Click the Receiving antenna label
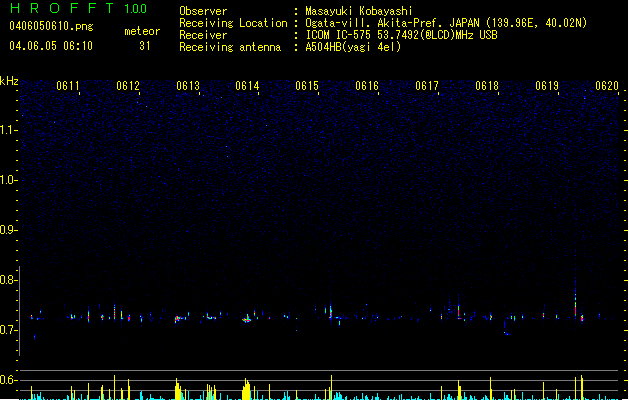629x400 pixels. click(230, 47)
